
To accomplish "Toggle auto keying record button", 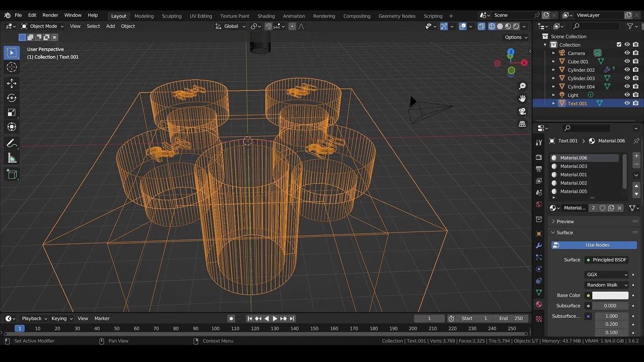I will (231, 319).
